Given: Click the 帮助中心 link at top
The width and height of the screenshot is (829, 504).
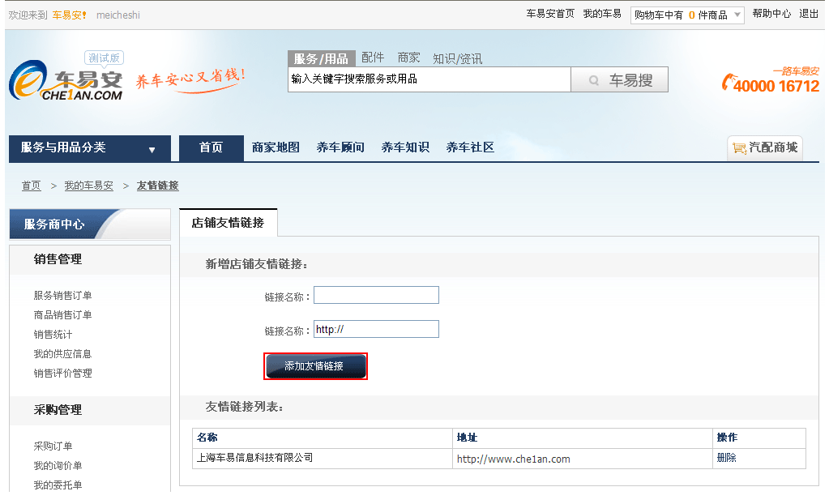Looking at the screenshot, I should 771,14.
